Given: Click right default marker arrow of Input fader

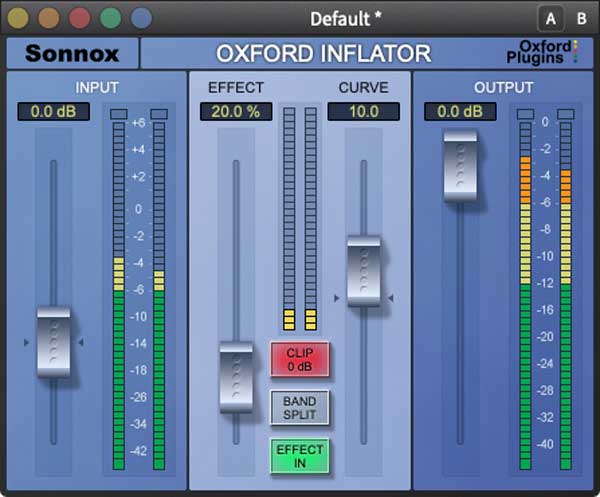Looking at the screenshot, I should [81, 342].
